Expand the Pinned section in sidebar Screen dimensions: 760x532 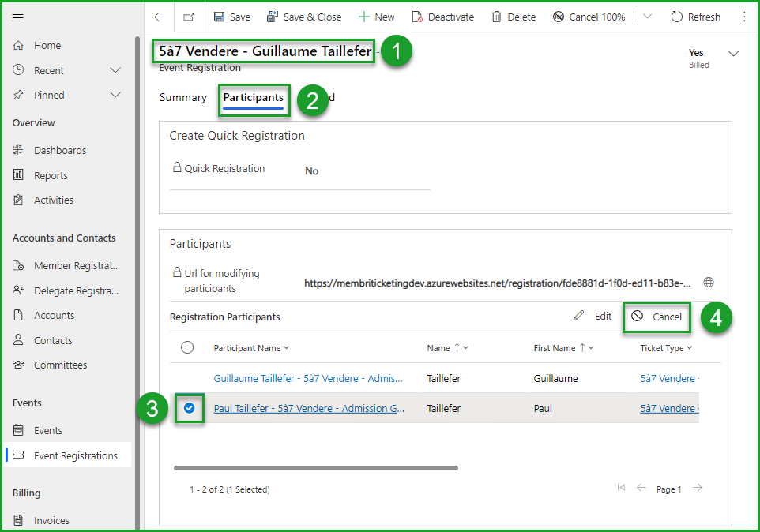115,95
